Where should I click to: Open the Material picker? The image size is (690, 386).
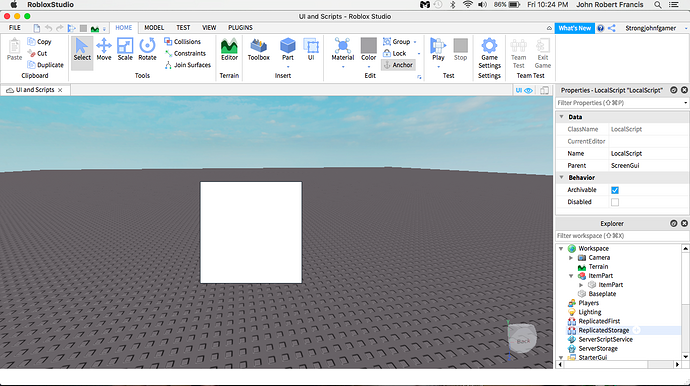343,49
